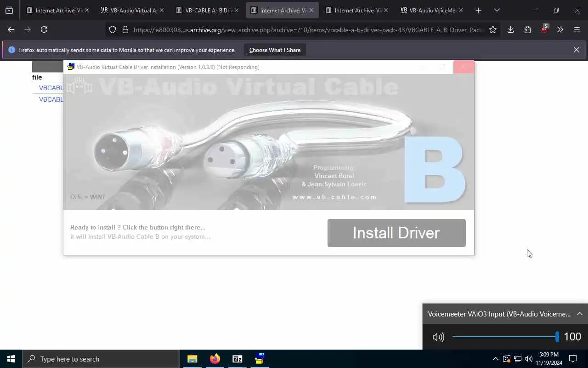The image size is (588, 368).
Task: Close the VB-Audio VoiceMeeter tab
Action: pos(461,10)
